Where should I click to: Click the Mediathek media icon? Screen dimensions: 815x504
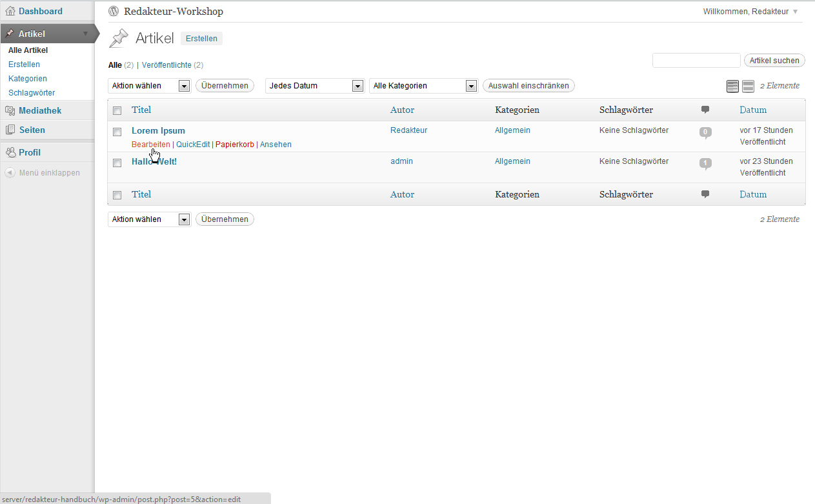[x=10, y=110]
